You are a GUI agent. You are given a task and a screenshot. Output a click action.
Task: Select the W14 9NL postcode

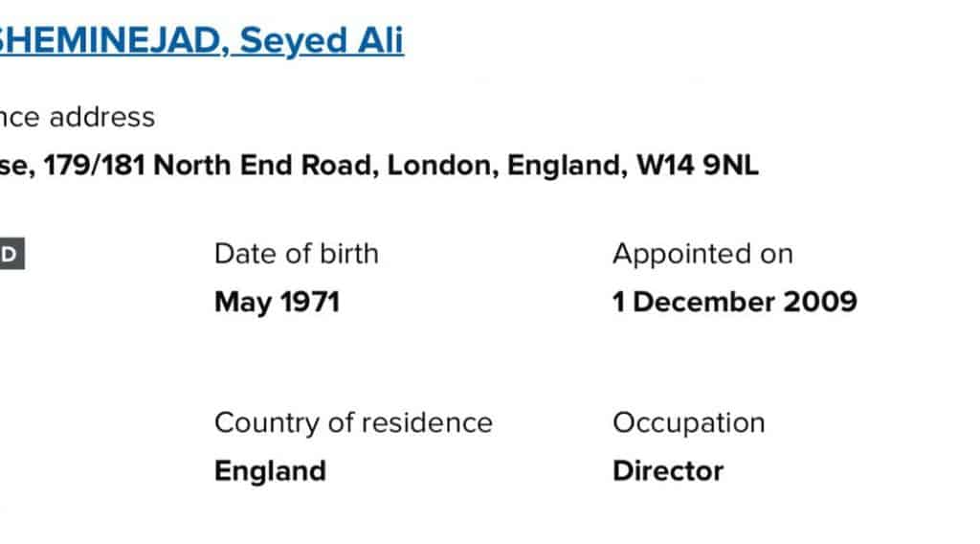click(698, 165)
